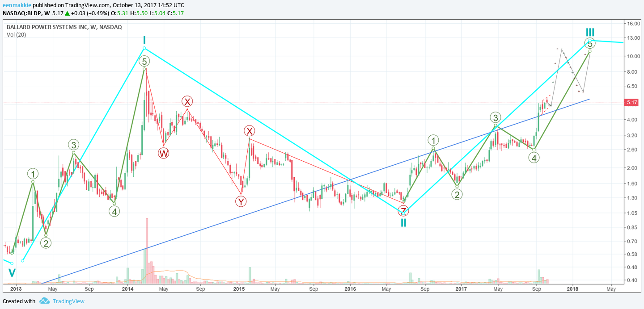This screenshot has height=309, width=644.
Task: Click the cyan wave V label
Action: click(12, 272)
